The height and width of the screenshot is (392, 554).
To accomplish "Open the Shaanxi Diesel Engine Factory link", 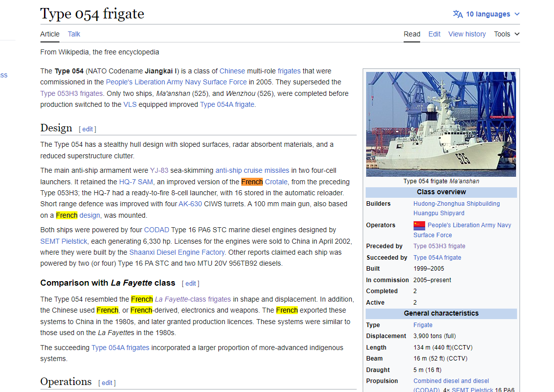I will pyautogui.click(x=177, y=253).
